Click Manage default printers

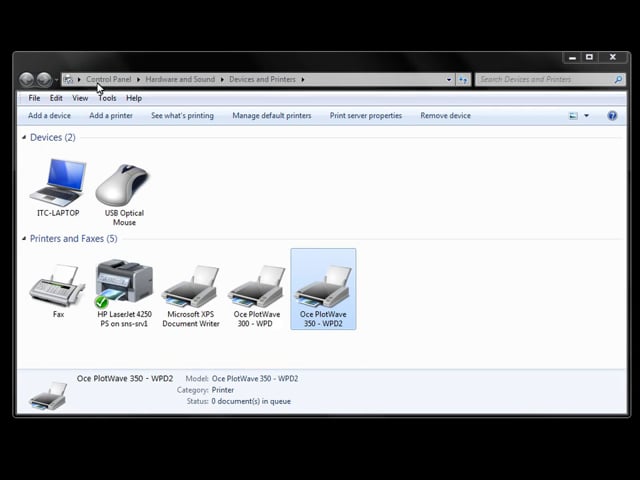(x=272, y=116)
